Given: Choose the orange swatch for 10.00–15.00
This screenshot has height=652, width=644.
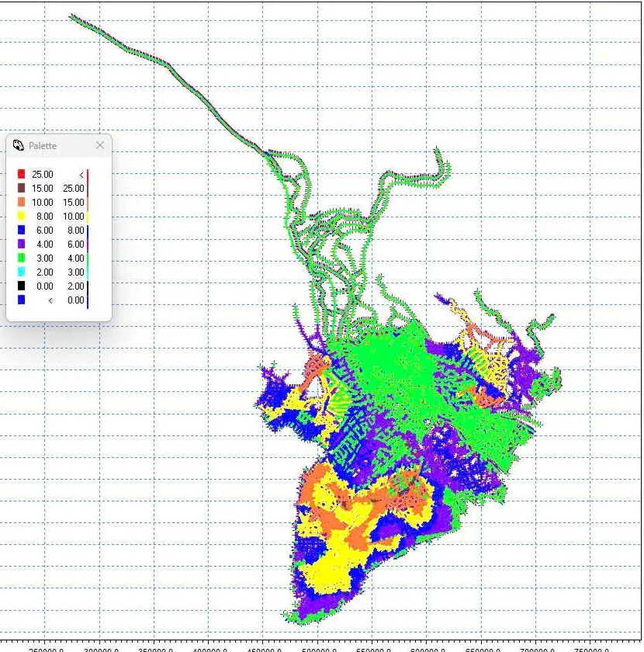Looking at the screenshot, I should point(21,202).
